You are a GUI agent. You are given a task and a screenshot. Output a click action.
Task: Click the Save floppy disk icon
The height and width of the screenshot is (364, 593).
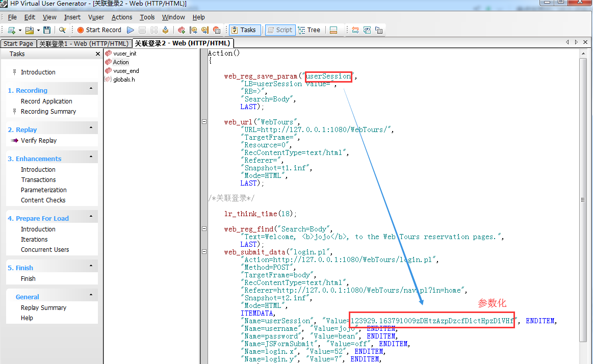(47, 30)
